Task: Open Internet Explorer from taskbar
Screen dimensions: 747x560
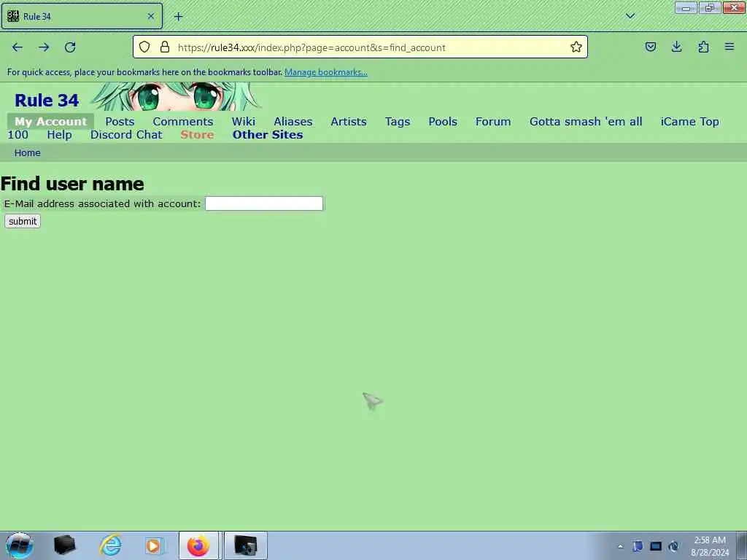Action: pyautogui.click(x=111, y=545)
